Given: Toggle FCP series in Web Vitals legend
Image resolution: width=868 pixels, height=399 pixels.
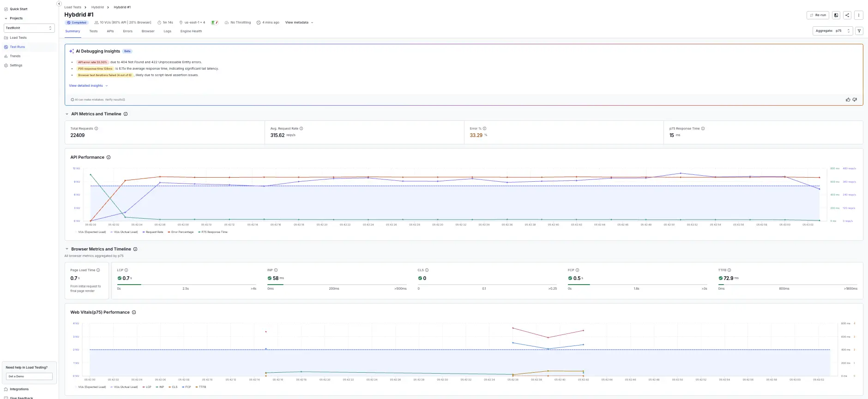Looking at the screenshot, I should pyautogui.click(x=187, y=387).
